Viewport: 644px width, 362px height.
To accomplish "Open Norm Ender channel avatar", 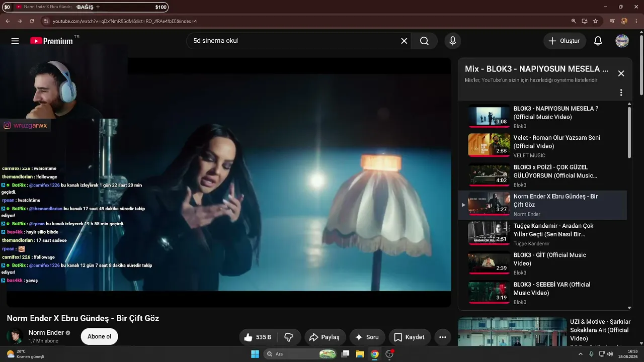I will point(15,336).
